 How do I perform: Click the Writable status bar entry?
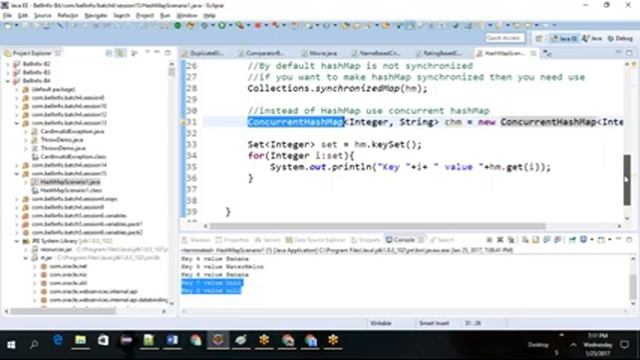click(x=380, y=323)
